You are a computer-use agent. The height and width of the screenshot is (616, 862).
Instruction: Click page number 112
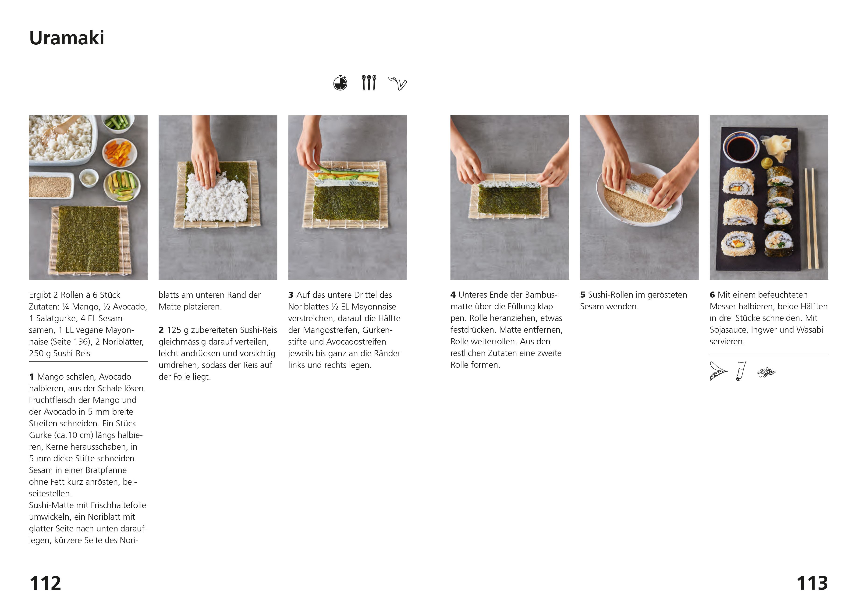(45, 583)
